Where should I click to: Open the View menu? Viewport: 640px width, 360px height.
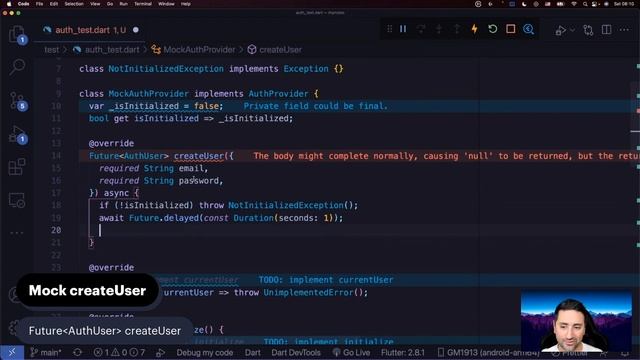click(x=95, y=4)
